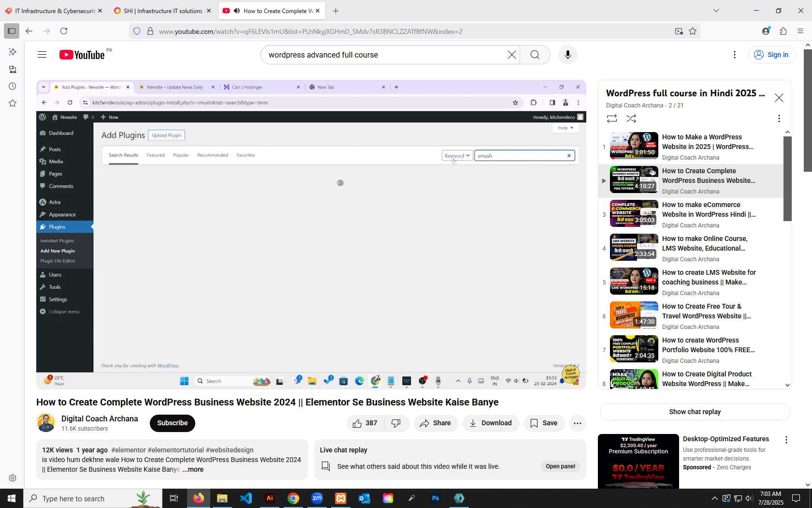Screen dimensions: 812x508
Task: Mute the playing YouTube tab via speaker icon
Action: 237,11
